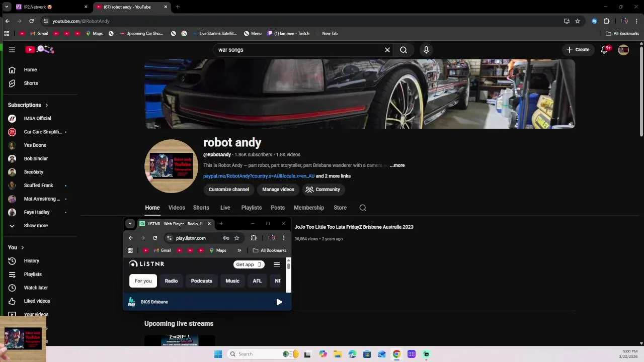The width and height of the screenshot is (644, 362).
Task: Click the YouTube search magnifier button
Action: click(404, 50)
